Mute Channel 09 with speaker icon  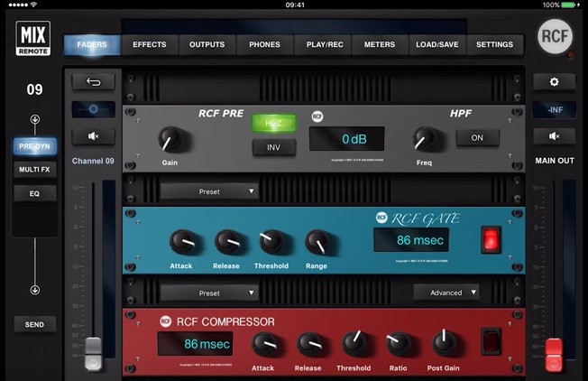pyautogui.click(x=93, y=136)
